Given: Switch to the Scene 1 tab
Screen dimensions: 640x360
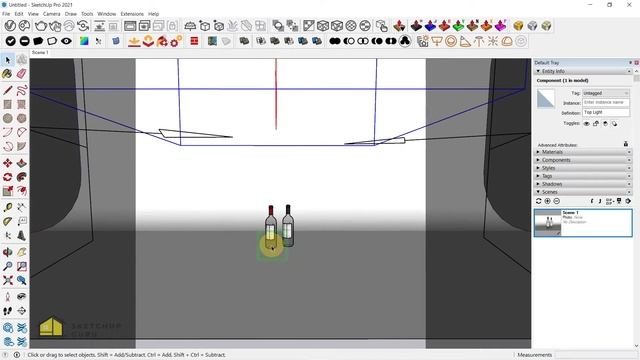Looking at the screenshot, I should (40, 53).
